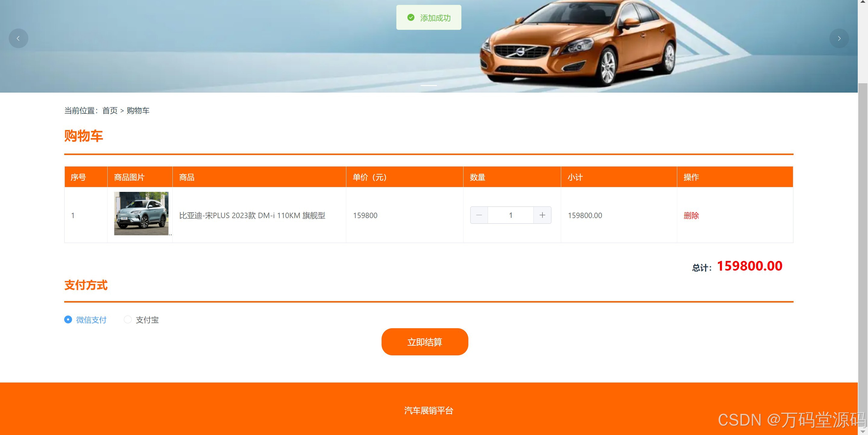Viewport: 868px width, 435px height.
Task: Go to next banner slide arrow
Action: [x=839, y=38]
